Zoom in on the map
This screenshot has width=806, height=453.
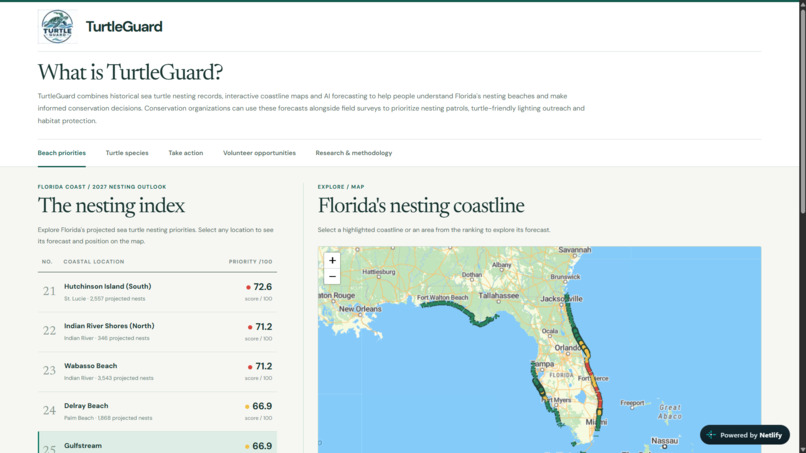coord(332,260)
